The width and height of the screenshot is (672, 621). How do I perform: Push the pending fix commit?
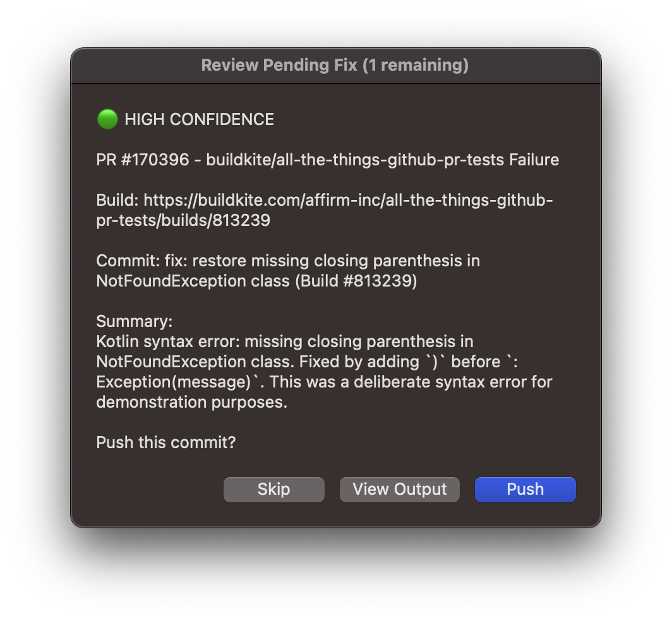coord(525,489)
